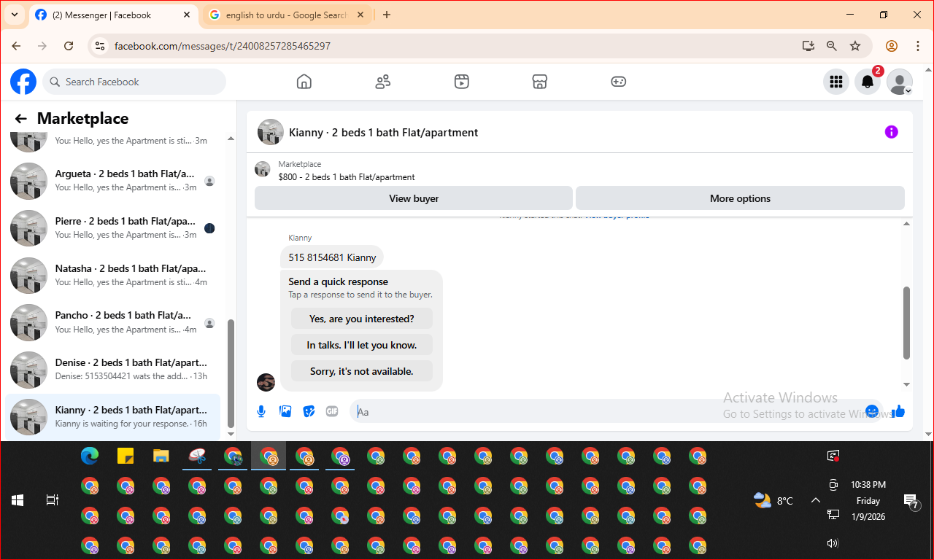The height and width of the screenshot is (560, 934).
Task: Open Facebook home feed icon
Action: 304,82
